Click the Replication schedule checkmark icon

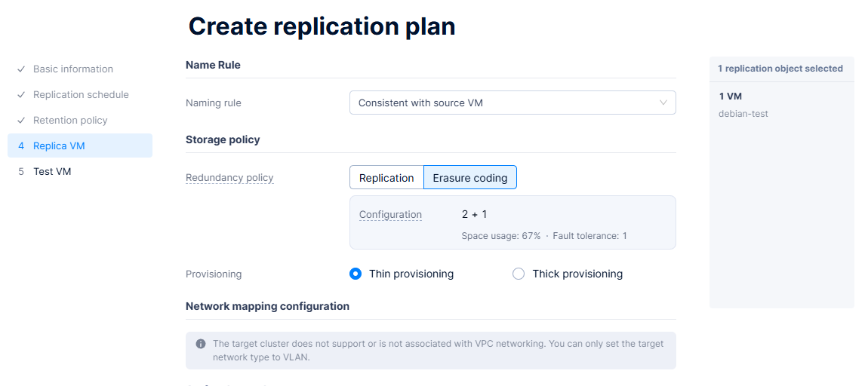pos(21,95)
